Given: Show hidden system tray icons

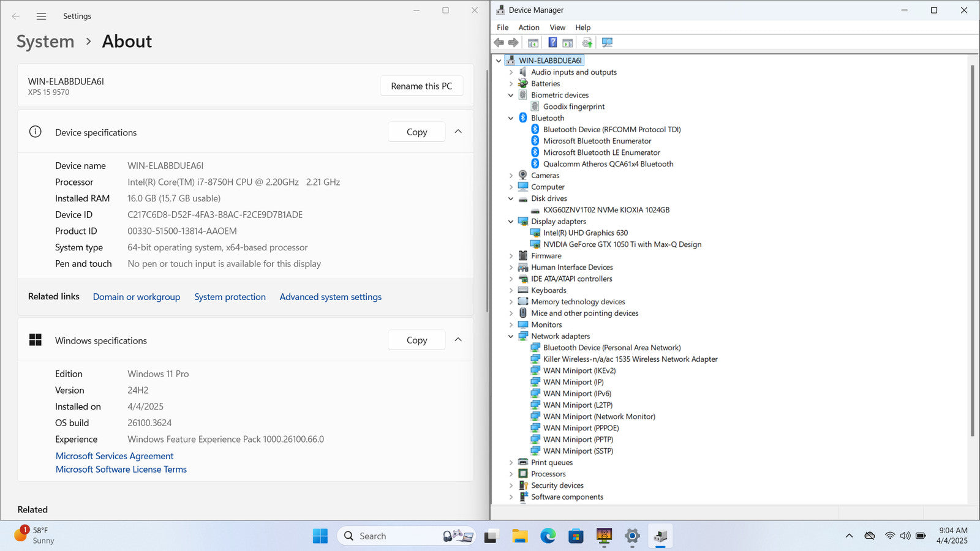Looking at the screenshot, I should (x=849, y=536).
